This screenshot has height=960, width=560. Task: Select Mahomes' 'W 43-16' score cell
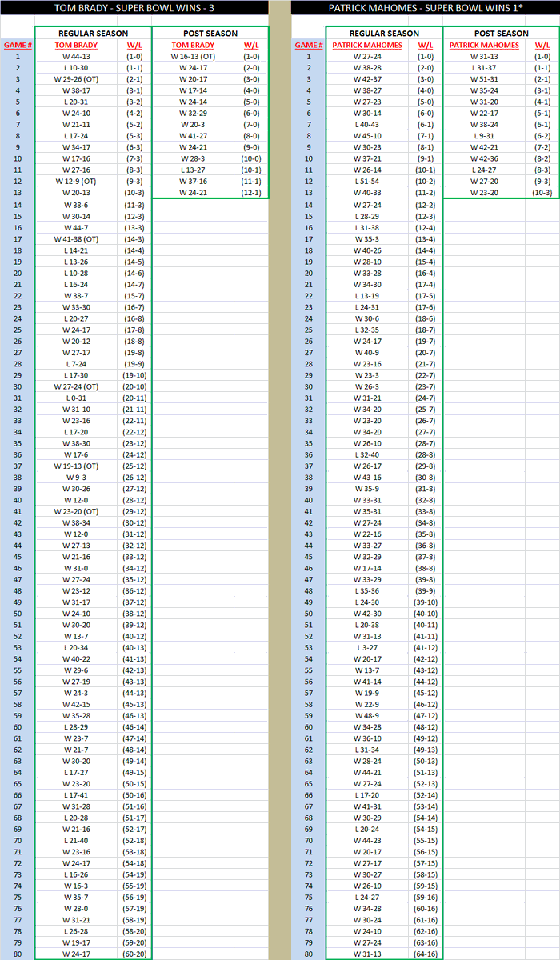pyautogui.click(x=367, y=478)
